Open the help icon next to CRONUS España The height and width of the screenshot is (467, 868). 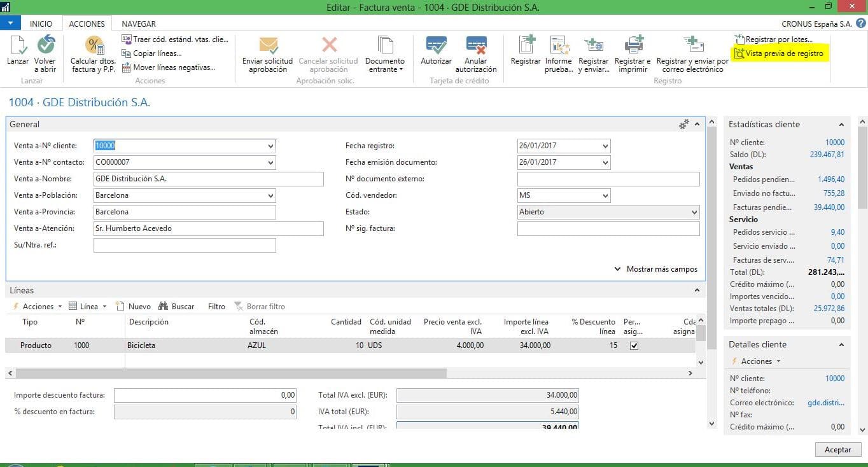[x=860, y=24]
